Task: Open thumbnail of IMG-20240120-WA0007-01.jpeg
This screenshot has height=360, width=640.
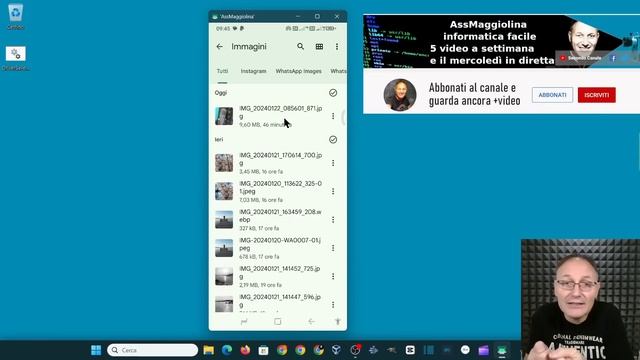Action: click(224, 248)
